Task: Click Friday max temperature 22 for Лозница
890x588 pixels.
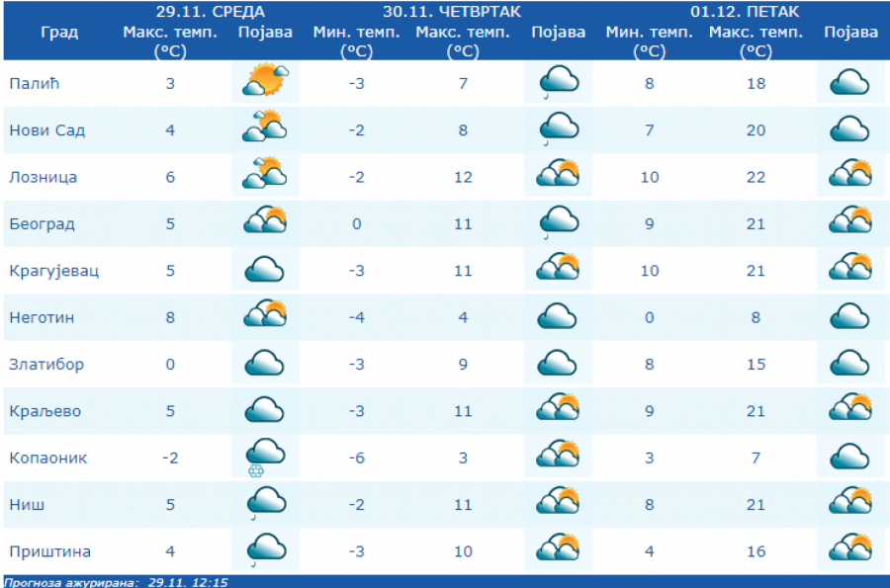Action: [756, 177]
